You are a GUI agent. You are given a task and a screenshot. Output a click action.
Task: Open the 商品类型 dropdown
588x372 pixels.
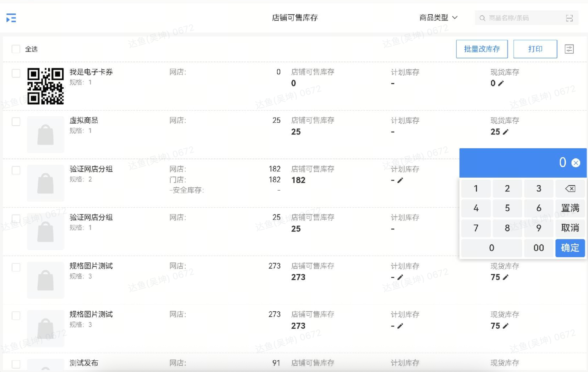coord(438,18)
